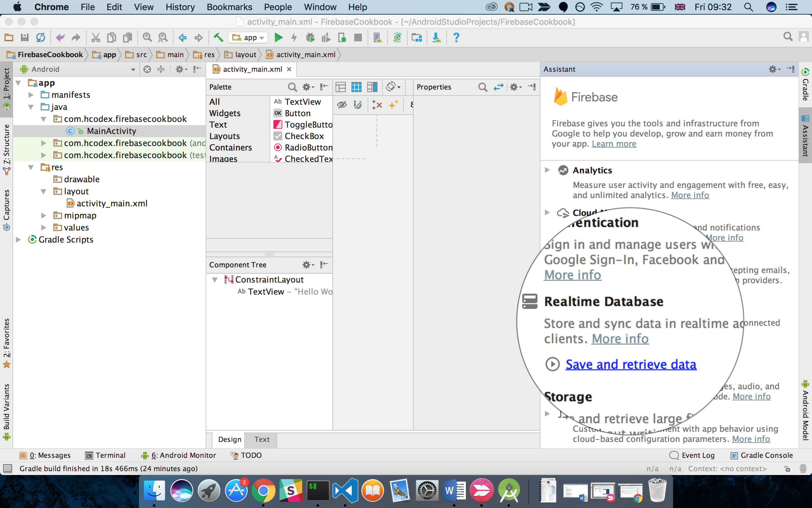Switch to Design surface view icon
The height and width of the screenshot is (508, 812).
click(x=341, y=87)
